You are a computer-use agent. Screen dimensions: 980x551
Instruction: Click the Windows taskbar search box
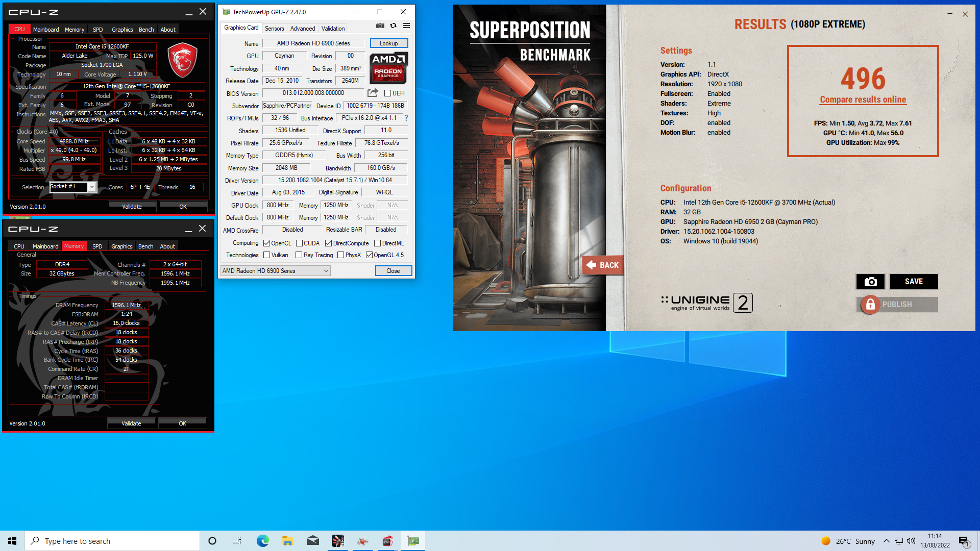112,541
